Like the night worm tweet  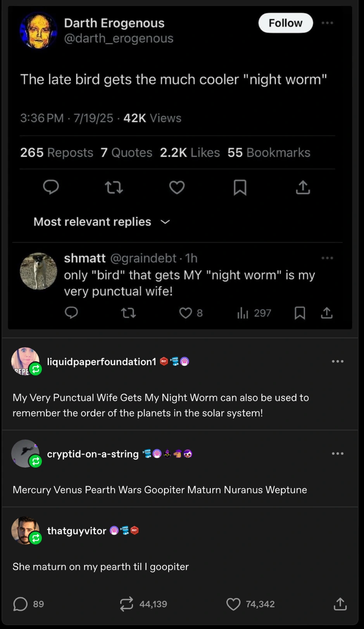coord(177,187)
